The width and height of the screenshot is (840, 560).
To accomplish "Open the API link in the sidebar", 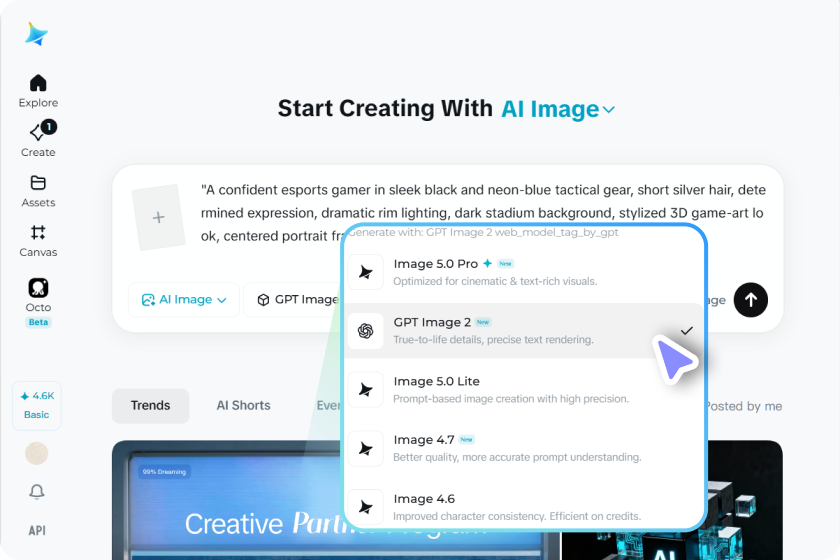I will coord(37,531).
